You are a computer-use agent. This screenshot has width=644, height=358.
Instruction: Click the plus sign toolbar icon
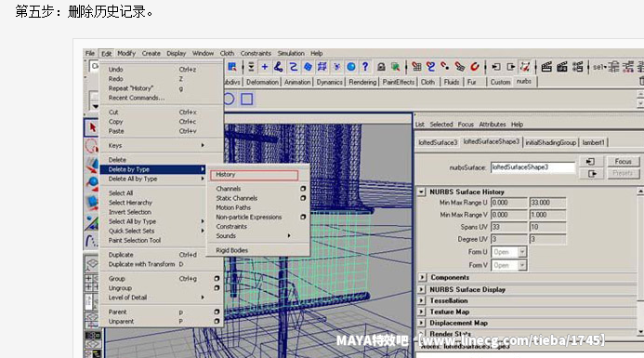click(265, 67)
